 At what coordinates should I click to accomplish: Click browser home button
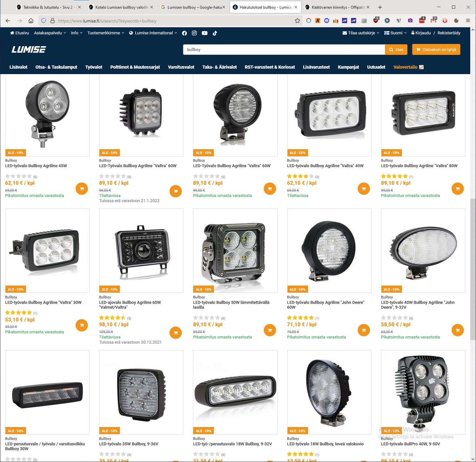tap(31, 21)
